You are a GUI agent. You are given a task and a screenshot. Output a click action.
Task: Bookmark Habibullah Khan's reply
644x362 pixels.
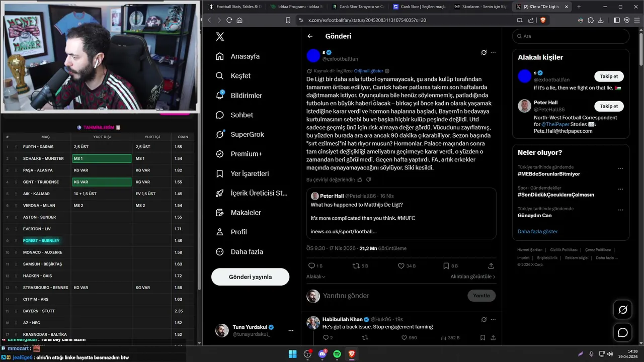pyautogui.click(x=482, y=338)
